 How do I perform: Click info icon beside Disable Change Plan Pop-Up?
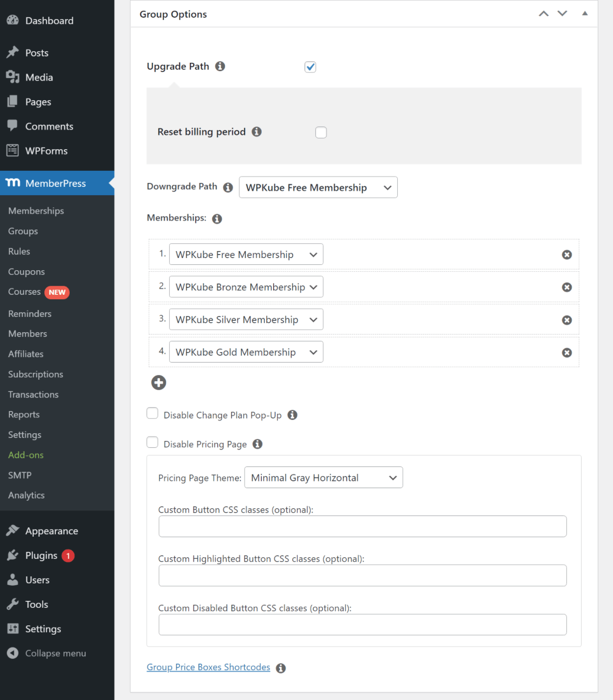coord(293,415)
